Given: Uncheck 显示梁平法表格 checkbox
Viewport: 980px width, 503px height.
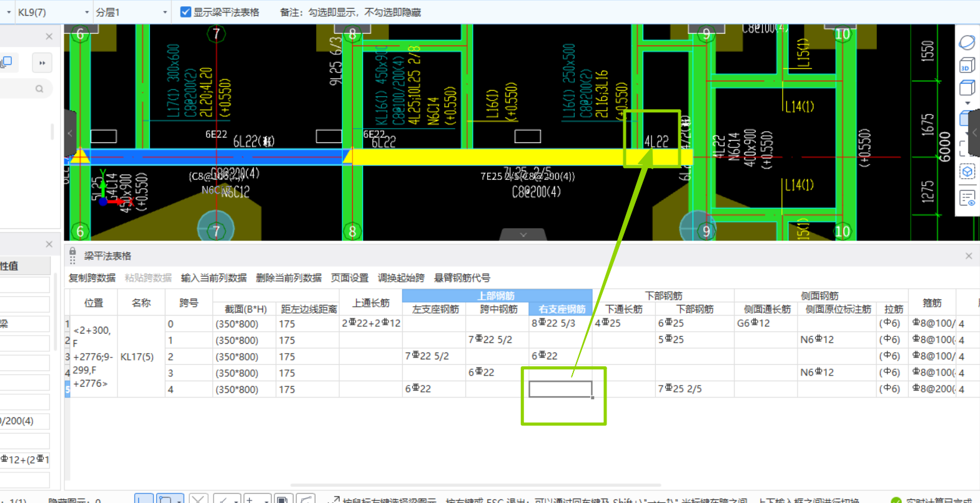Looking at the screenshot, I should point(186,12).
